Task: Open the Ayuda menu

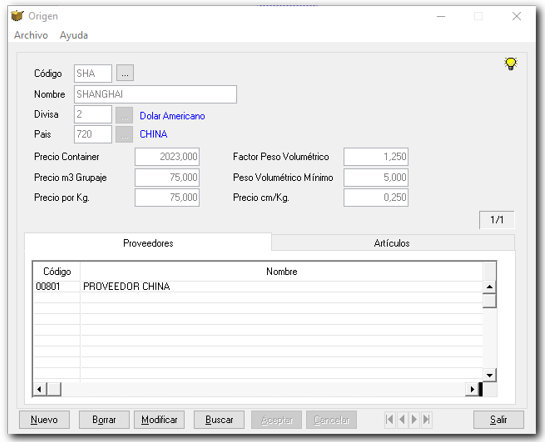Action: tap(74, 35)
